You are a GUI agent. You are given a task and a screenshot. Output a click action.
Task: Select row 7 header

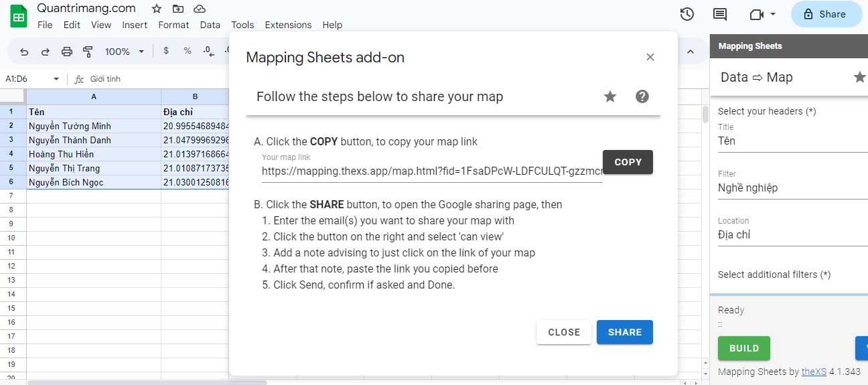[11, 196]
